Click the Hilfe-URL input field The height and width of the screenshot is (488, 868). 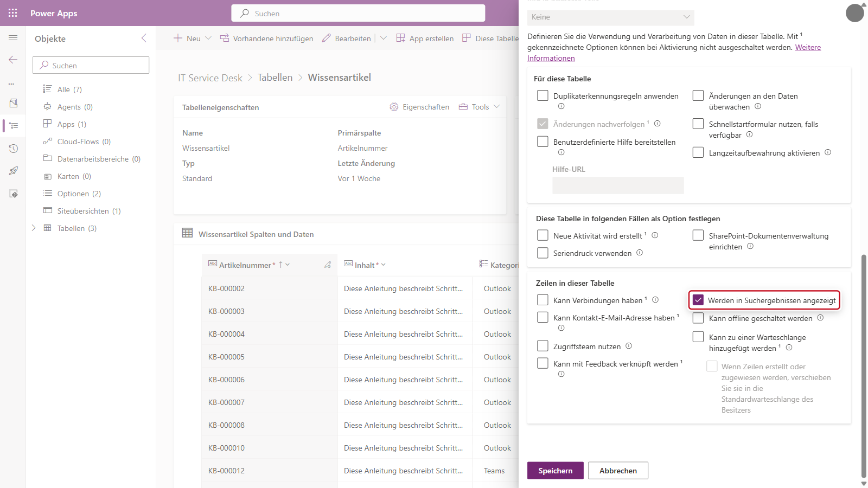click(618, 185)
